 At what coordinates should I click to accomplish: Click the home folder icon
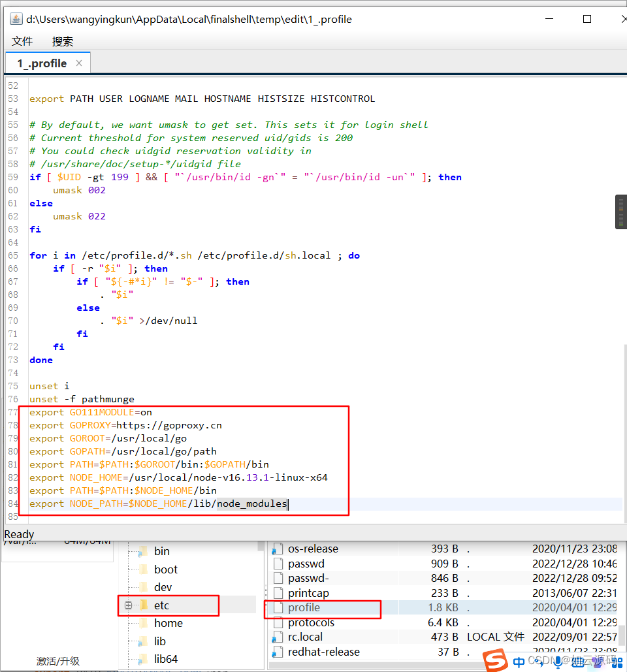[144, 623]
